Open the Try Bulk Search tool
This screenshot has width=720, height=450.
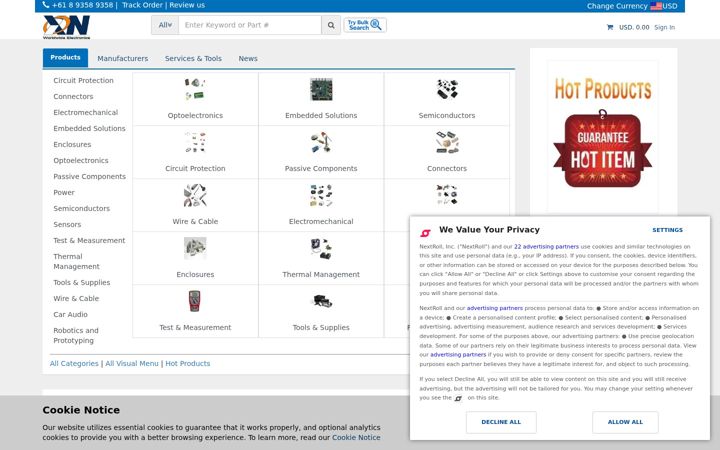pyautogui.click(x=365, y=25)
